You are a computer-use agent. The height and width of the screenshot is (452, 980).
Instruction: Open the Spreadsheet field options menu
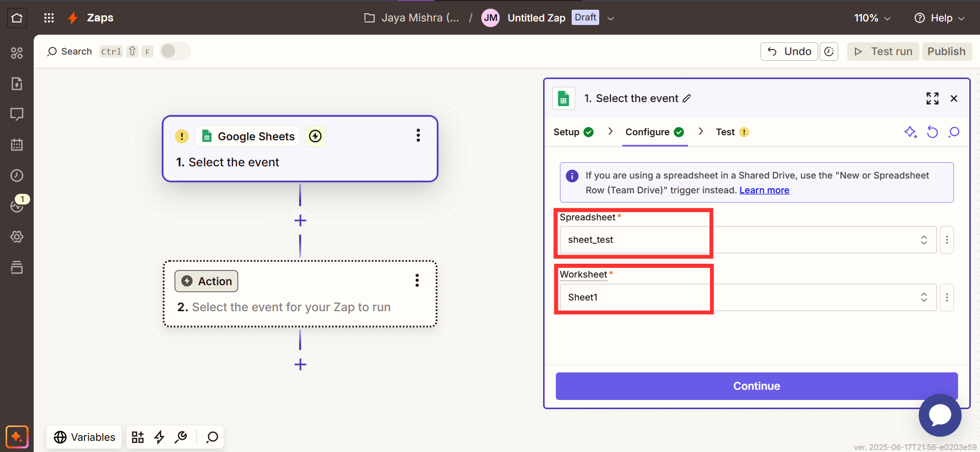pyautogui.click(x=947, y=240)
